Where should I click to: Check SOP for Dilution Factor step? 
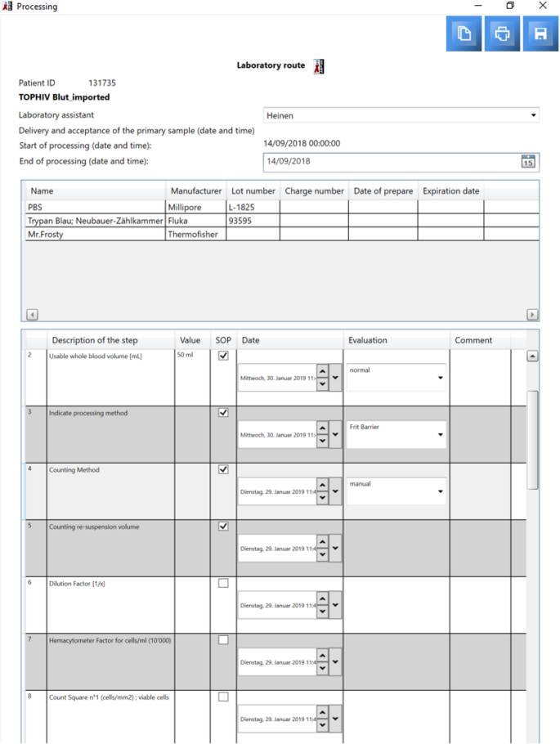[223, 583]
